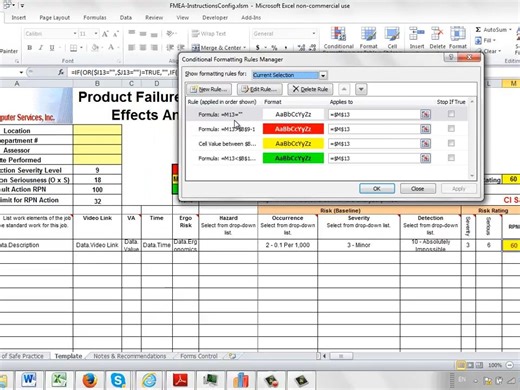Open the Insert ribbon tab
This screenshot has height=390, width=520.
click(19, 17)
